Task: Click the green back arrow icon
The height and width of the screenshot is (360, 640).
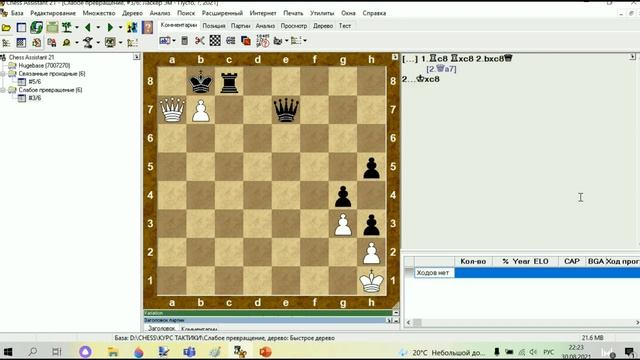Action: coord(88,28)
